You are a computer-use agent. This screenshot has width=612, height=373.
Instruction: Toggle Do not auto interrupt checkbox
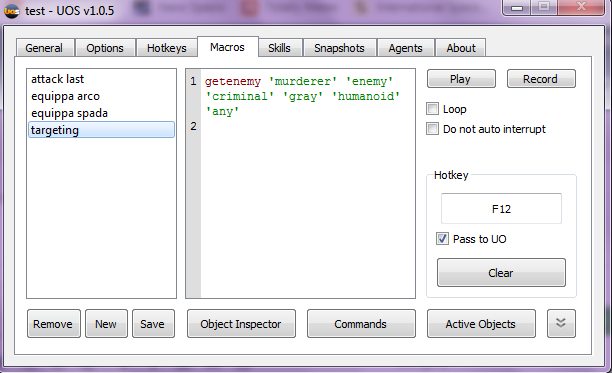click(432, 128)
